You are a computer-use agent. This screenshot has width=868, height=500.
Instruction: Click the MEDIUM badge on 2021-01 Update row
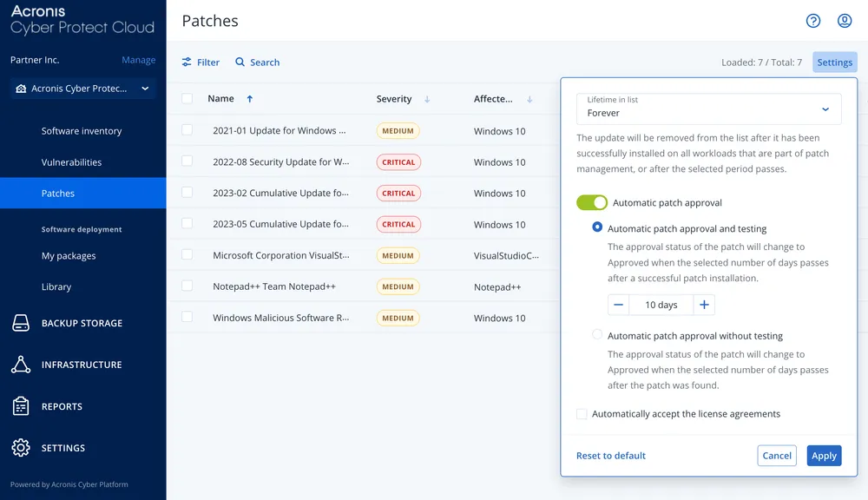click(x=398, y=131)
